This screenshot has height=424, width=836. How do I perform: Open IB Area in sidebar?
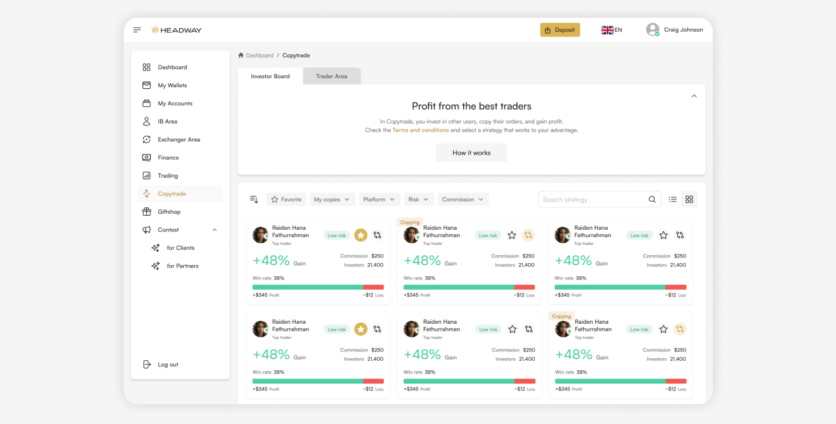tap(167, 121)
